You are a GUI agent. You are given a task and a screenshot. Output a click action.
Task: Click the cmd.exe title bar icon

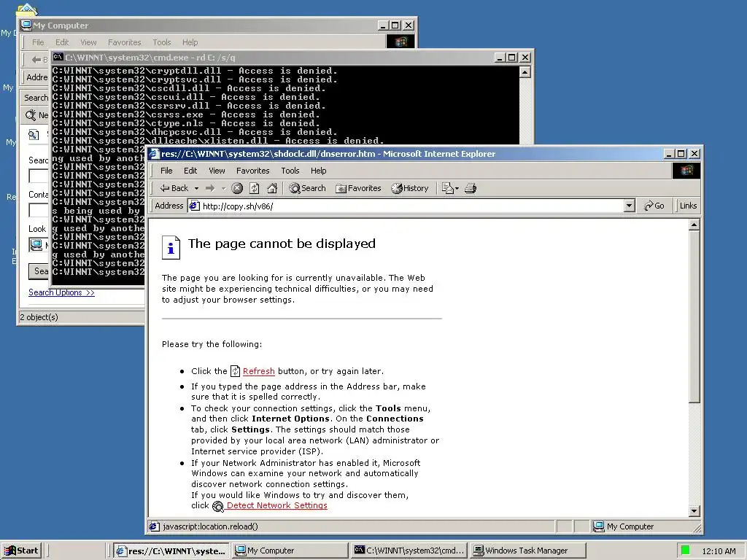click(58, 57)
